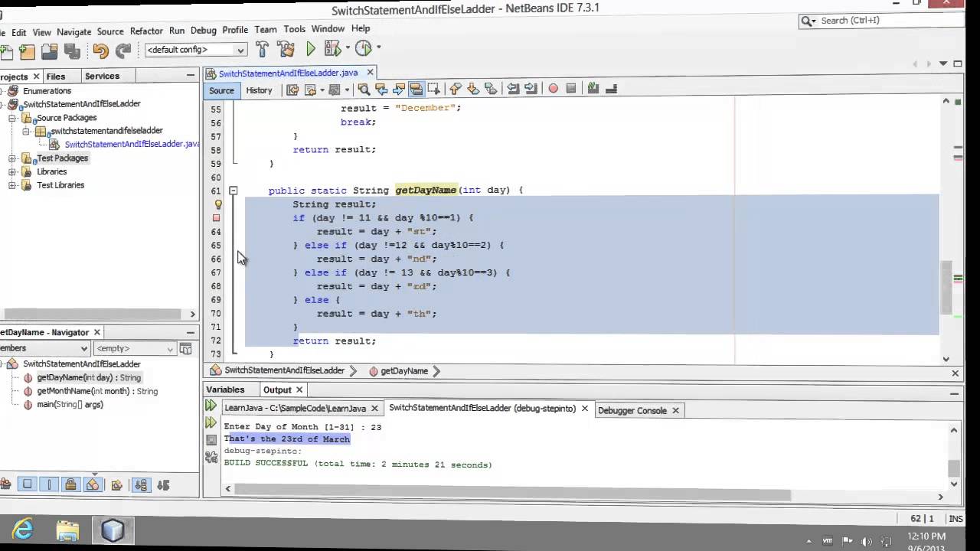Go to next bookmark
Viewport: 980px width, 551px height.
click(473, 90)
